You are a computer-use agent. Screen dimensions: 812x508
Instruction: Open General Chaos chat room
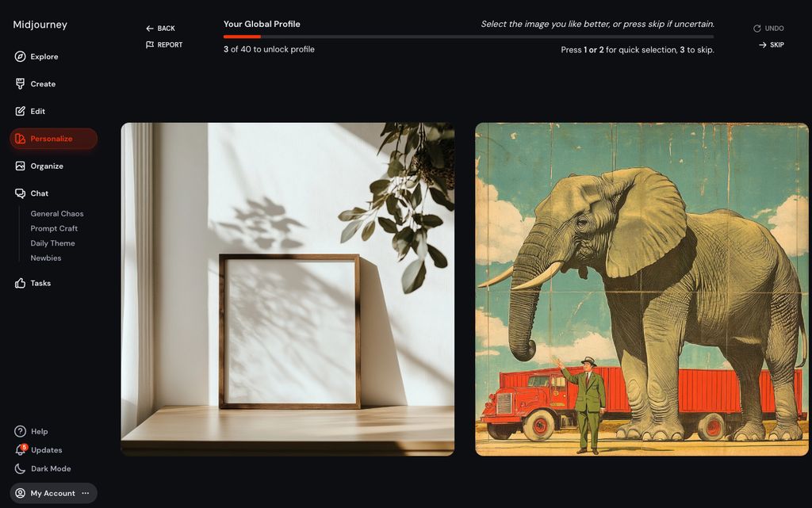(x=57, y=214)
